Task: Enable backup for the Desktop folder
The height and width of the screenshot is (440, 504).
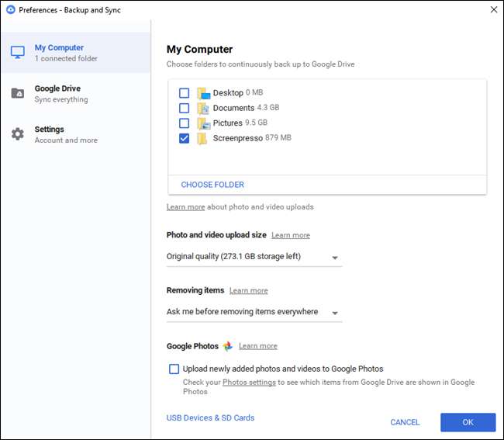Action: (x=184, y=93)
